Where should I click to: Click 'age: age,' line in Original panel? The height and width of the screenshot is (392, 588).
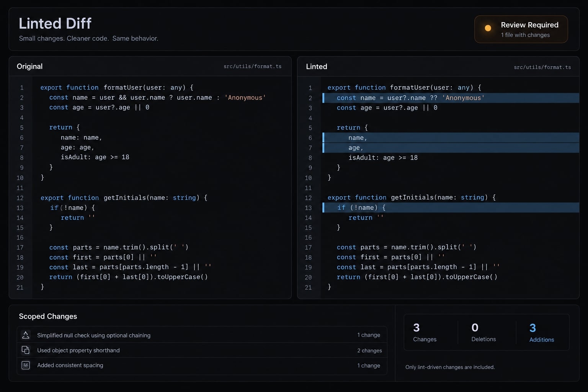[77, 147]
